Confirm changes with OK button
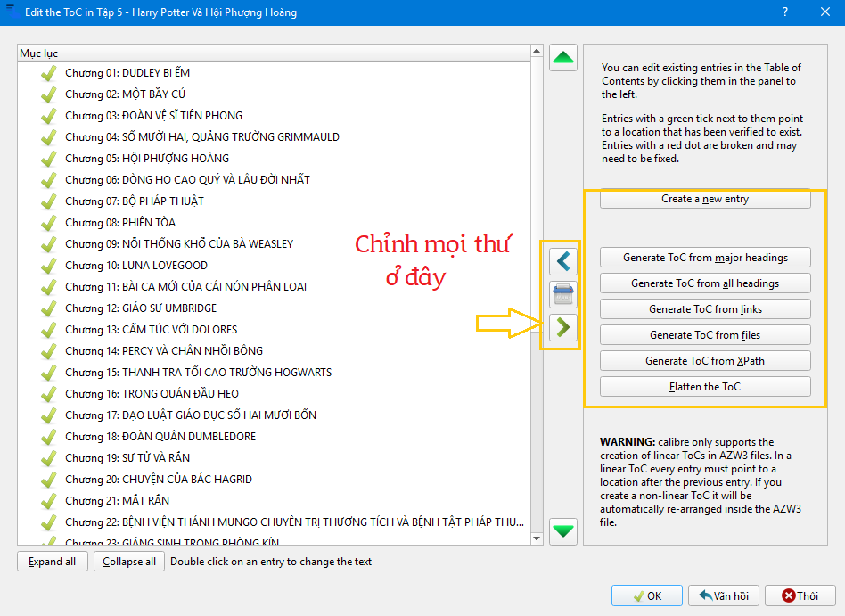The height and width of the screenshot is (616, 845). pos(647,596)
